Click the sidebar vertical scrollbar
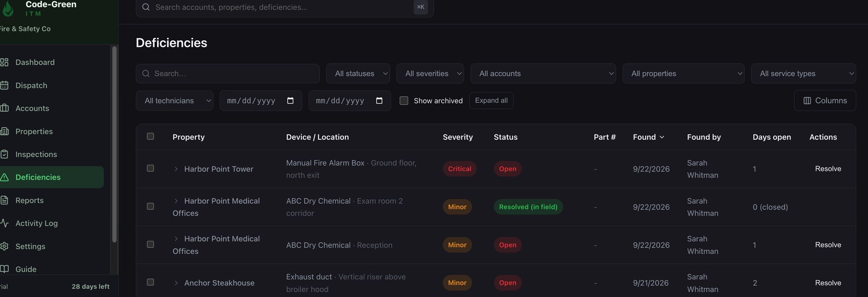The width and height of the screenshot is (868, 297). tap(115, 145)
